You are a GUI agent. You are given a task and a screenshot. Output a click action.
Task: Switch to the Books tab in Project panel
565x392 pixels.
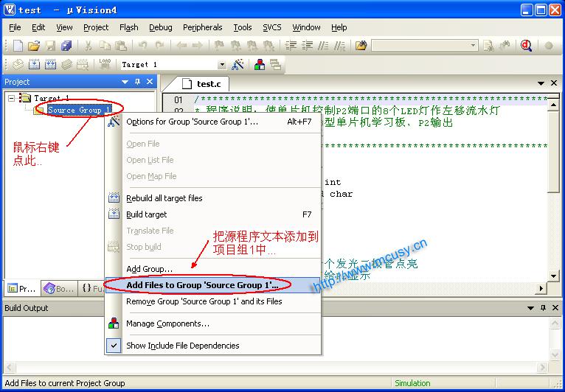tap(59, 289)
